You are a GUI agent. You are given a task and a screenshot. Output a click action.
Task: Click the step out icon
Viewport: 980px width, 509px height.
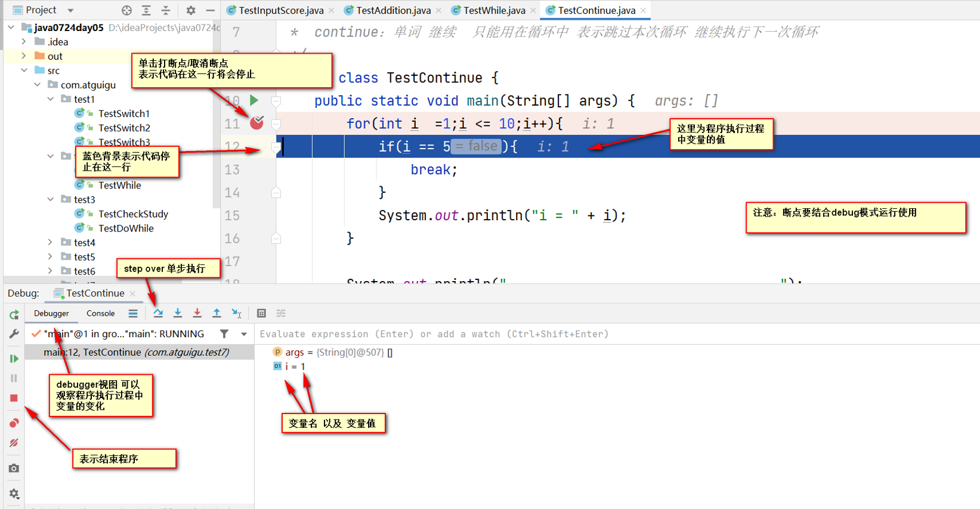coord(217,313)
